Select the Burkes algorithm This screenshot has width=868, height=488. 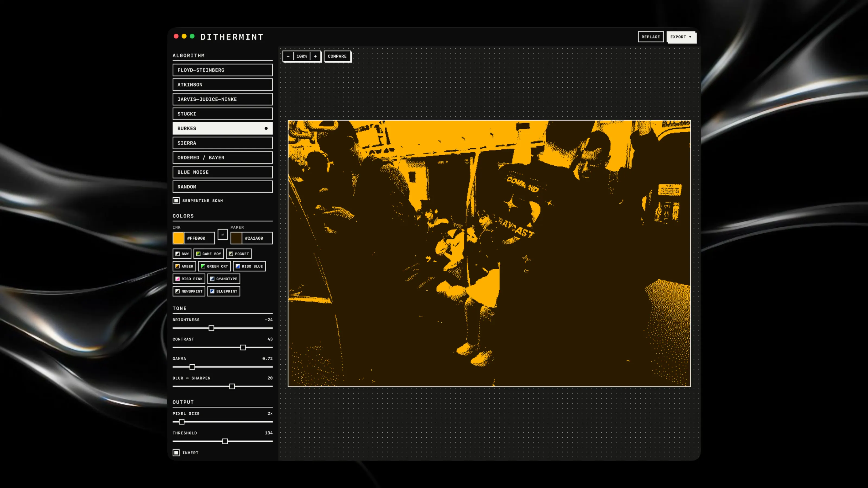coord(222,128)
